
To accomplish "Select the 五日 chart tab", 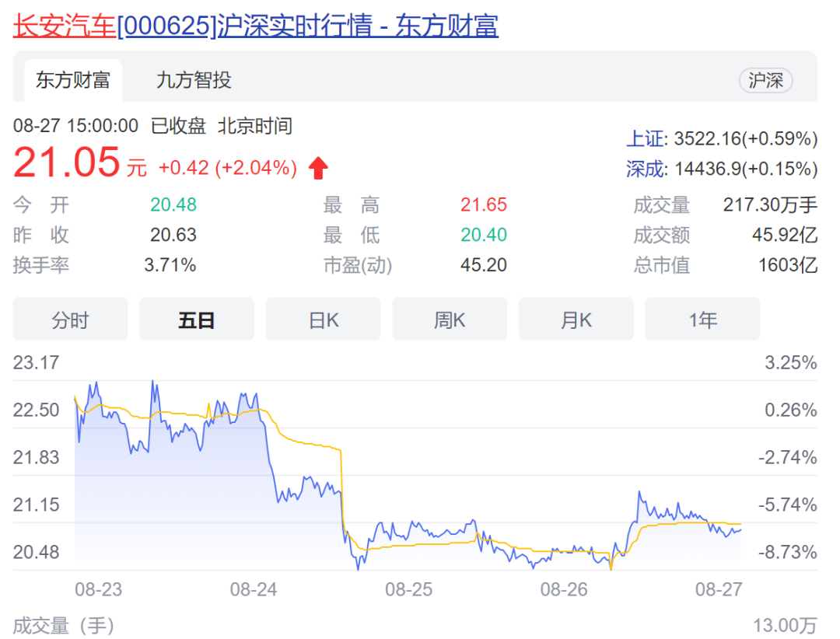I will coord(197,319).
